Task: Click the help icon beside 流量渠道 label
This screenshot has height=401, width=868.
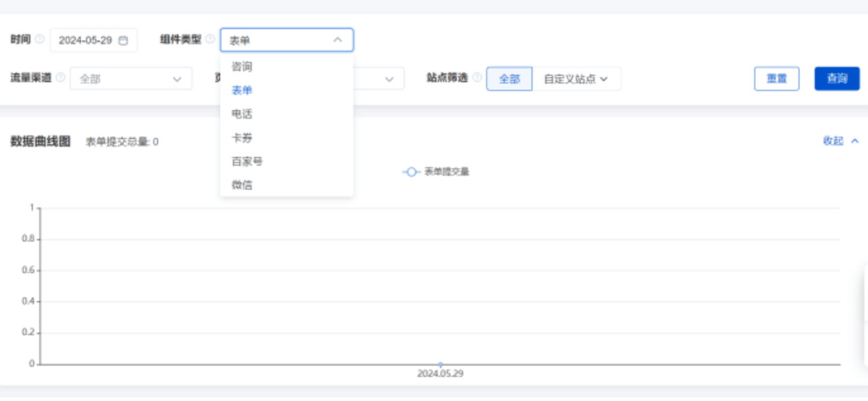Action: tap(61, 78)
